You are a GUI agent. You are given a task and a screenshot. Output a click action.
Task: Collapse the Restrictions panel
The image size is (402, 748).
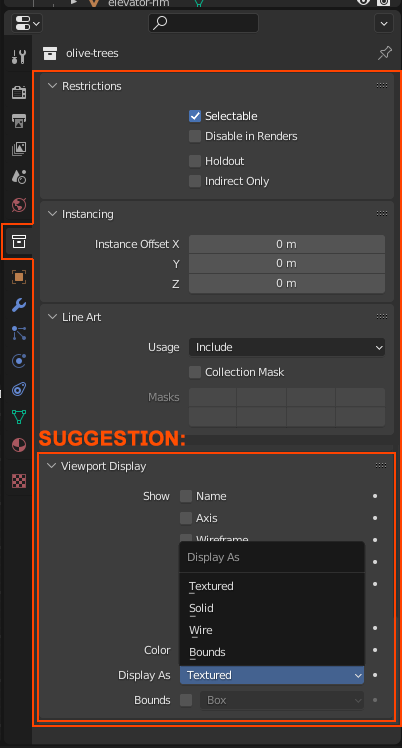[52, 86]
